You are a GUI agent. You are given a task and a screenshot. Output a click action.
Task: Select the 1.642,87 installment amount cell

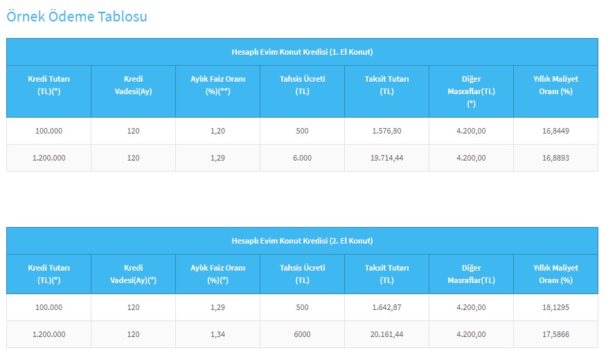click(386, 307)
